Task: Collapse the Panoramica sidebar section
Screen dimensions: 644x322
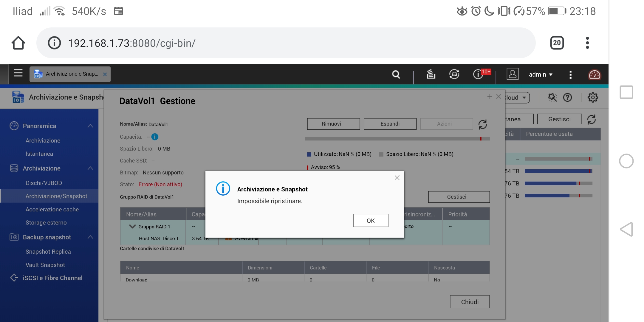Action: [x=90, y=126]
